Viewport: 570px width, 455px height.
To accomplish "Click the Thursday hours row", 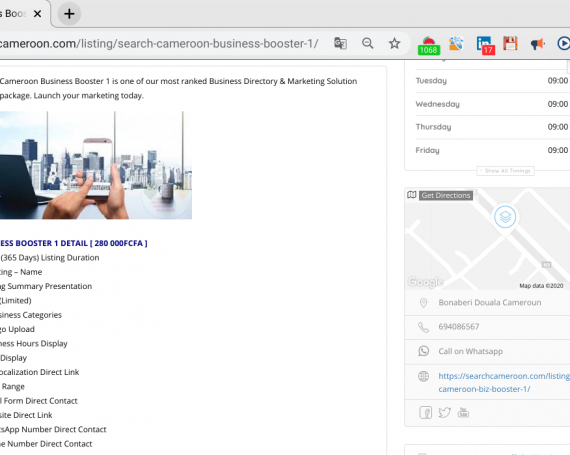I will point(492,127).
